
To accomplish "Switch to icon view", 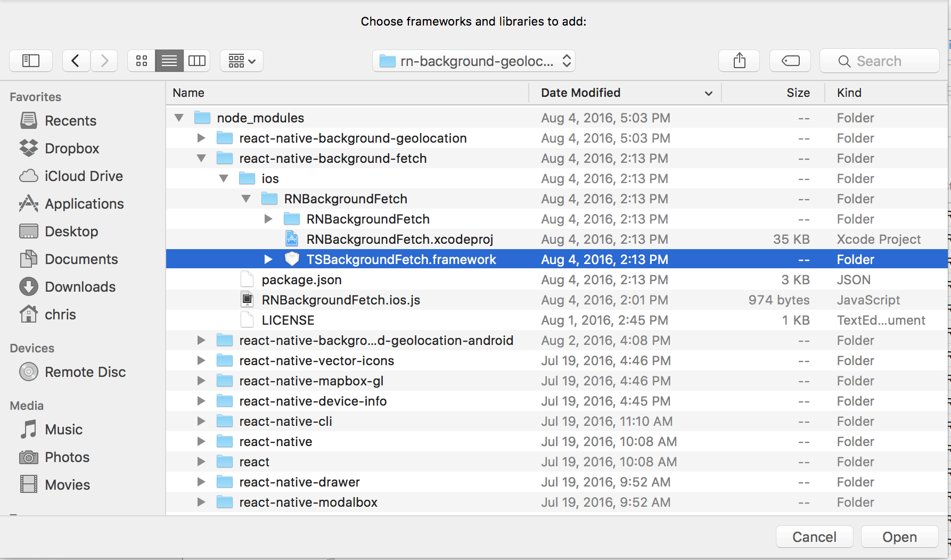I will point(142,61).
